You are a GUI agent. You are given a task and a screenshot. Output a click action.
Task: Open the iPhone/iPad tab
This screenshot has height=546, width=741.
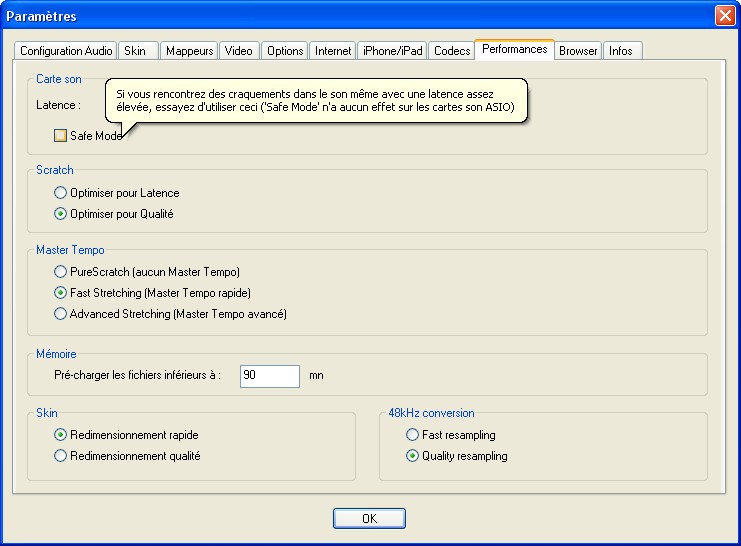coord(392,51)
